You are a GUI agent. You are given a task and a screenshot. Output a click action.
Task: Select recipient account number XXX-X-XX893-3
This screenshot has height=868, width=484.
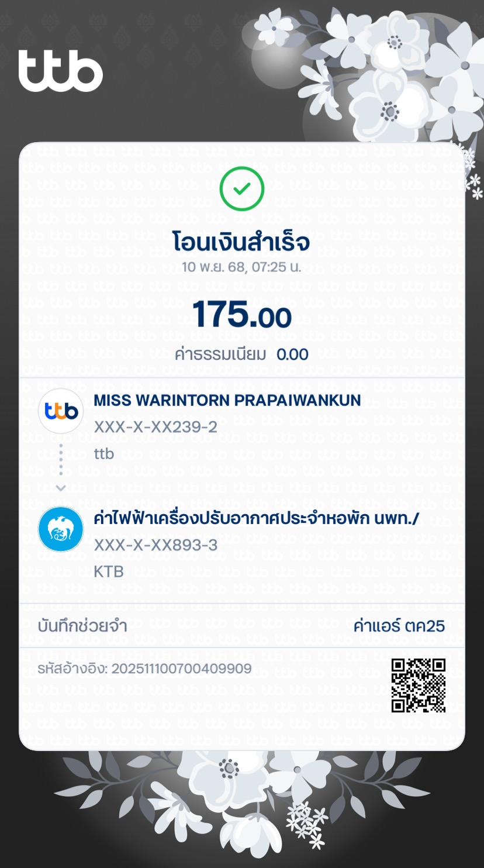point(155,545)
